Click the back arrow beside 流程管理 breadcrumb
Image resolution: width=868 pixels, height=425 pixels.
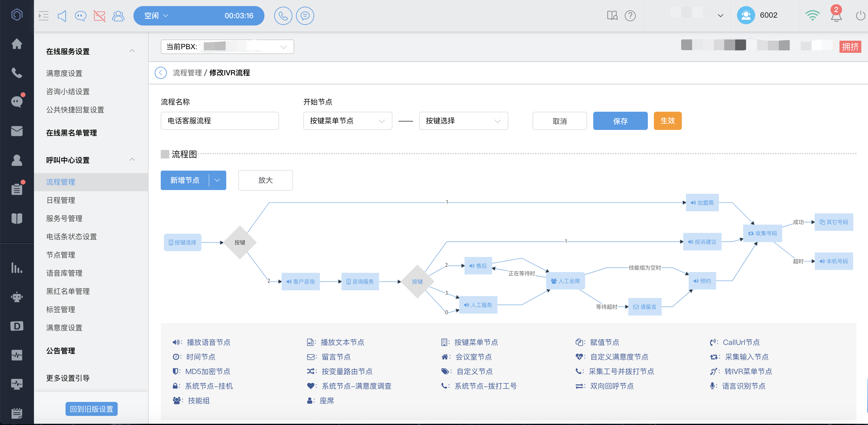click(x=161, y=73)
